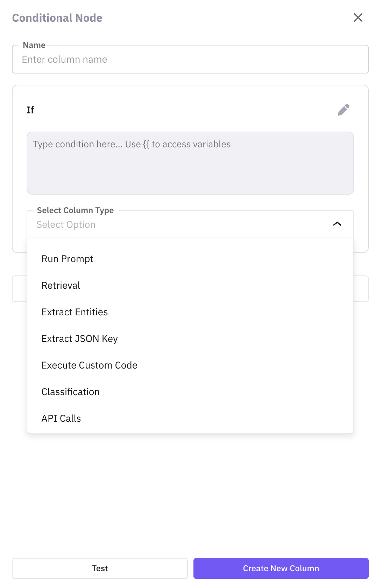Select Classification from the dropdown list

[70, 392]
